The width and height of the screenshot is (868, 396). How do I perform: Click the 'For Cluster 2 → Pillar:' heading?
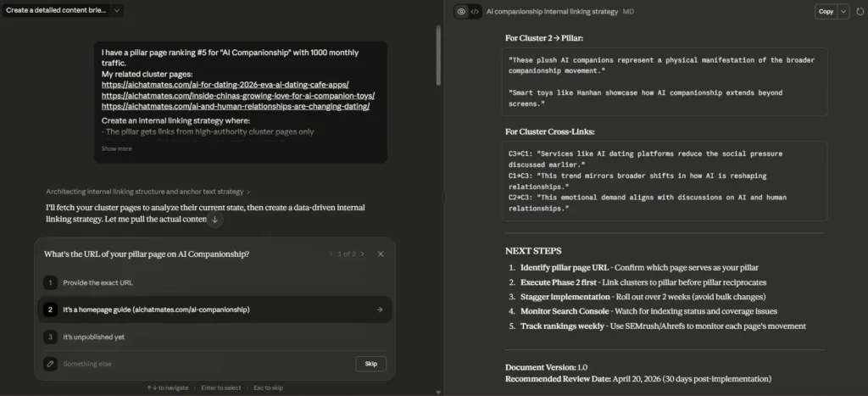(544, 38)
